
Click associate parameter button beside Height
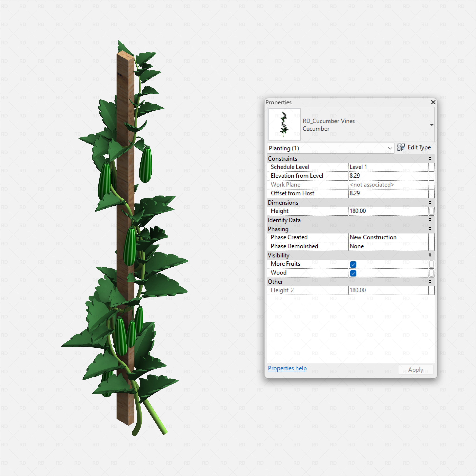pyautogui.click(x=432, y=211)
